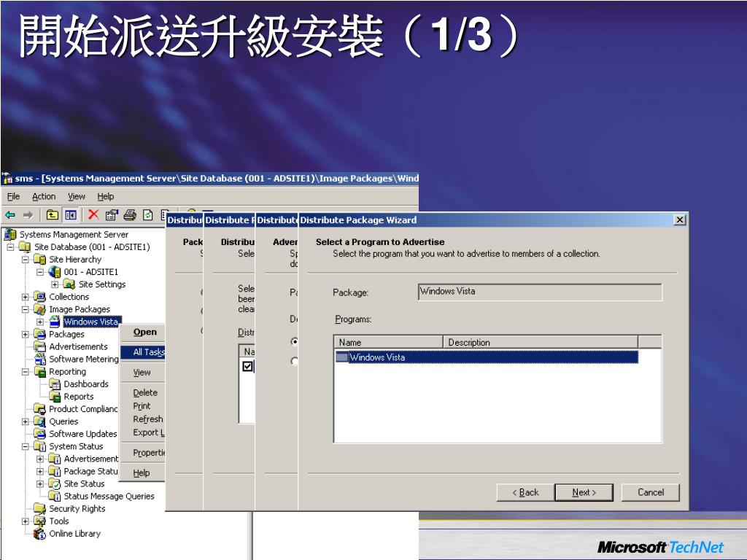This screenshot has height=560, width=747.
Task: Choose Print from the context menu
Action: 142,406
